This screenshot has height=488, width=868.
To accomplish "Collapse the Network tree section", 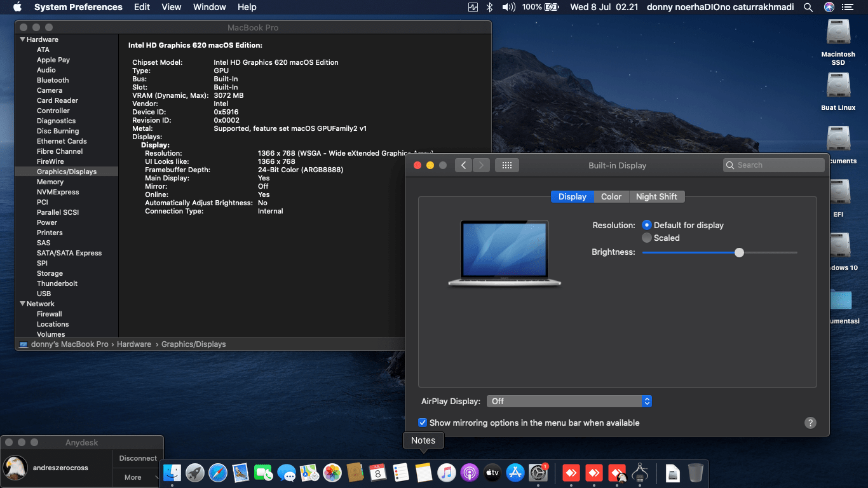I will click(x=23, y=304).
